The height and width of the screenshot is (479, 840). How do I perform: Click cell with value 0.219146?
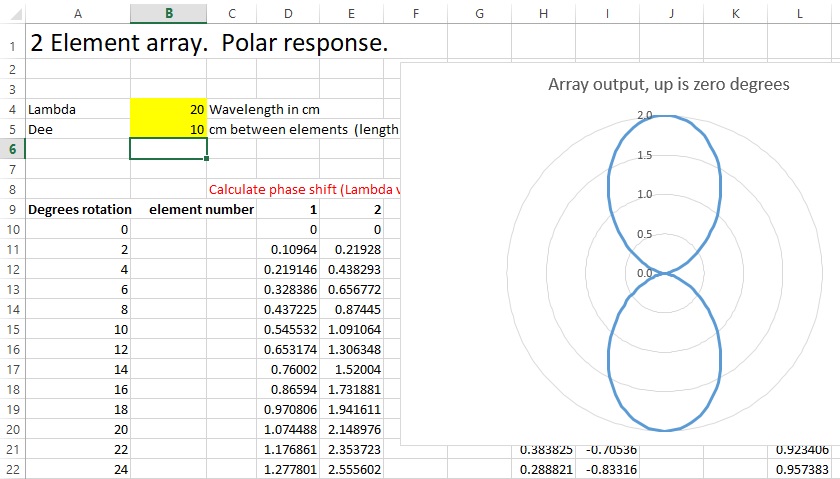288,270
